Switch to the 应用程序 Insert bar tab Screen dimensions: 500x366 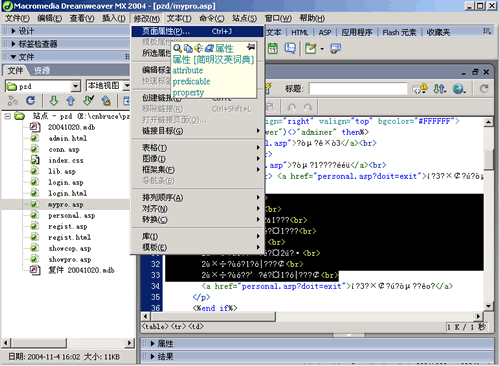coord(356,32)
